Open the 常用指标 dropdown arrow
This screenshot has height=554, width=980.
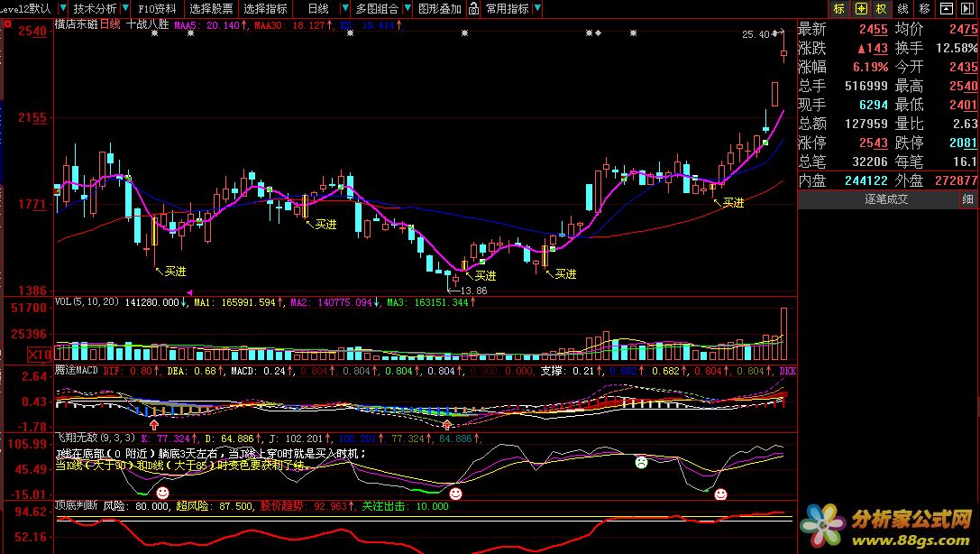pyautogui.click(x=537, y=9)
